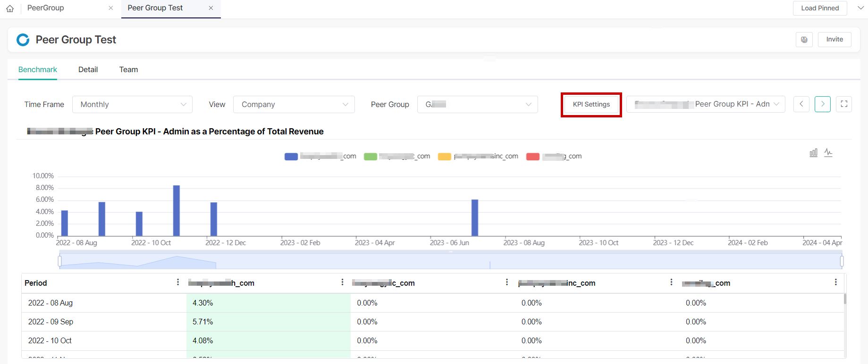Toggle the yellow series in chart legend
Image resolution: width=868 pixels, height=364 pixels.
[x=478, y=157]
